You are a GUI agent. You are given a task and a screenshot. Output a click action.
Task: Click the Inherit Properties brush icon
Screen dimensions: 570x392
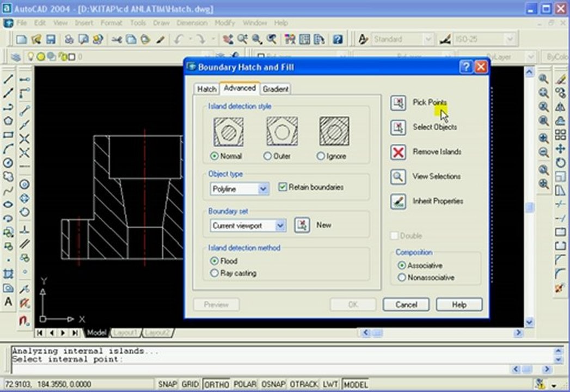(x=398, y=201)
